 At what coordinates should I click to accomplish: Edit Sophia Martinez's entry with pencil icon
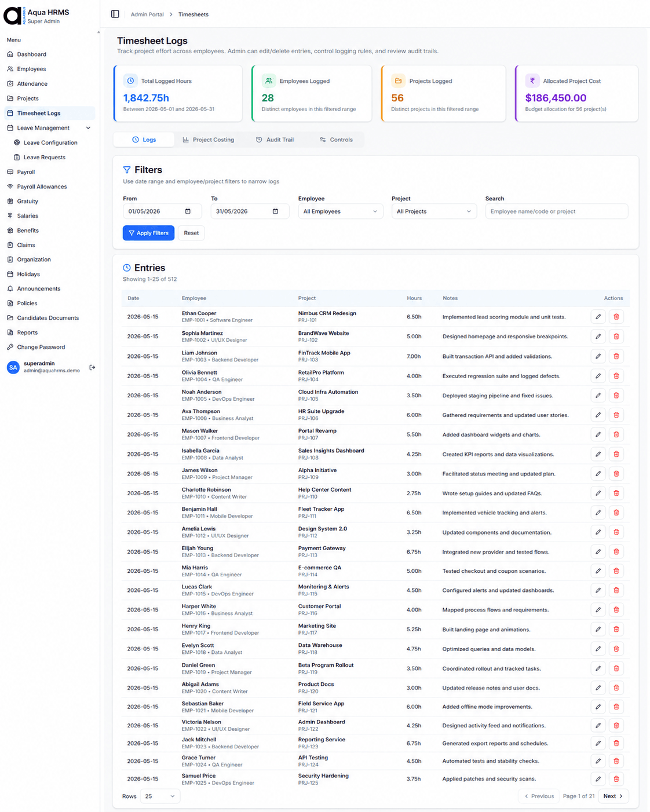point(598,336)
